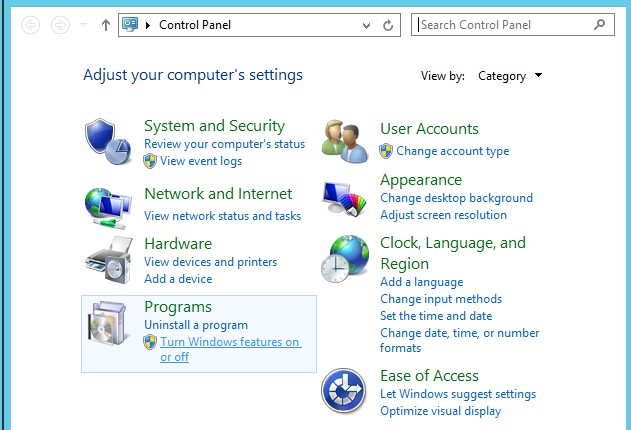631x430 pixels.
Task: Click shield icon beside Turn Windows features
Action: tap(150, 342)
